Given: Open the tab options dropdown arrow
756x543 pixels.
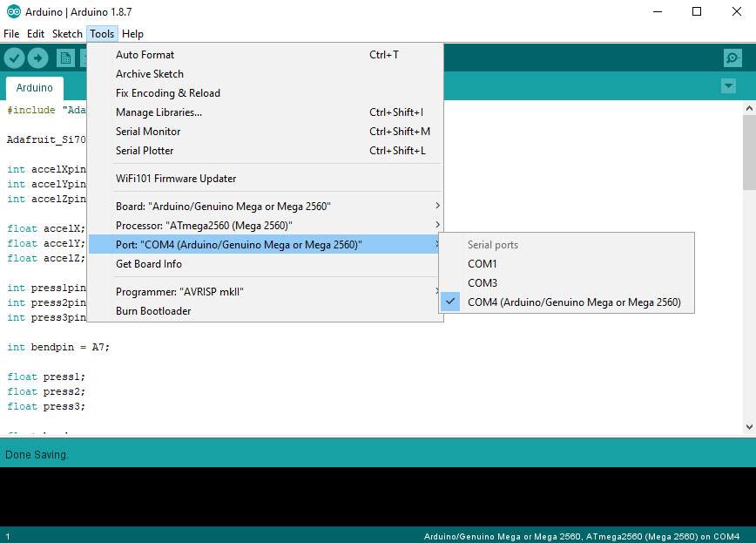Looking at the screenshot, I should 728,86.
